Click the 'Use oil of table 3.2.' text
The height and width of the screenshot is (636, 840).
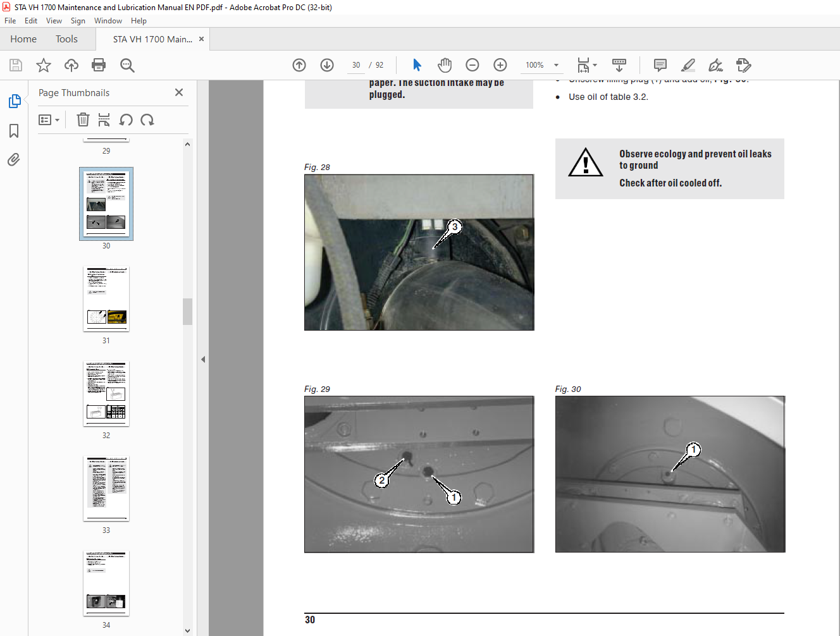(608, 97)
